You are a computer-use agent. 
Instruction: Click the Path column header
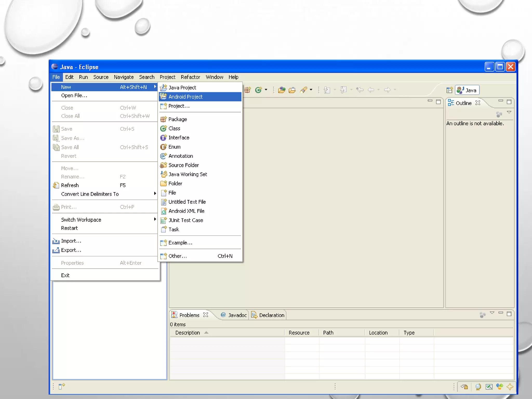342,333
